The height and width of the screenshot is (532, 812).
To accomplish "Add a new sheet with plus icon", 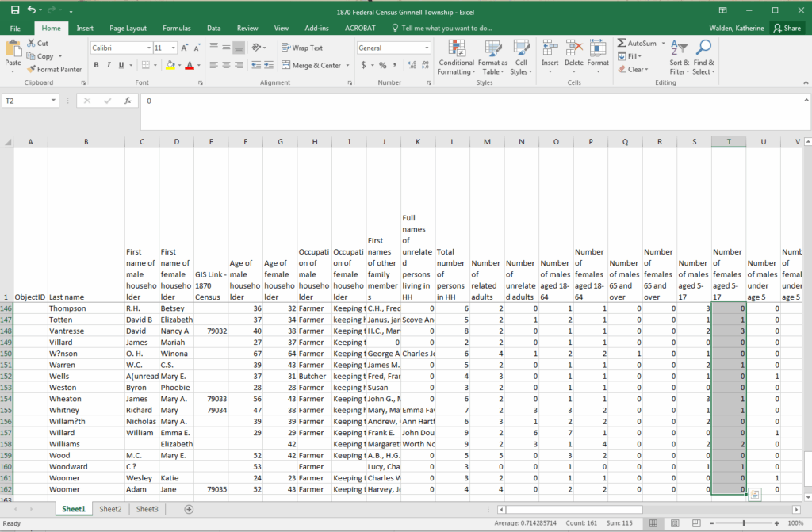I will pyautogui.click(x=189, y=509).
